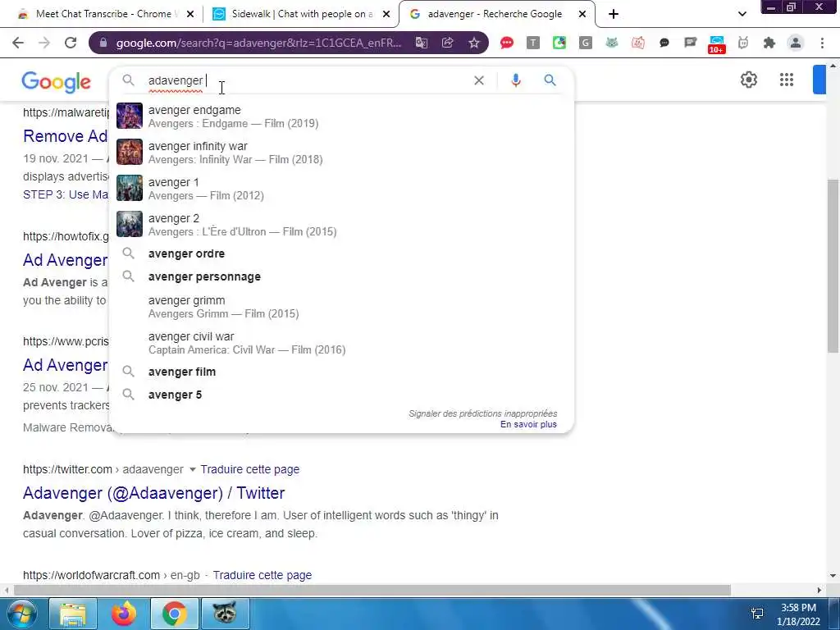840x630 pixels.
Task: Click the horizontal scrollbar at bottom
Action: [x=372, y=590]
